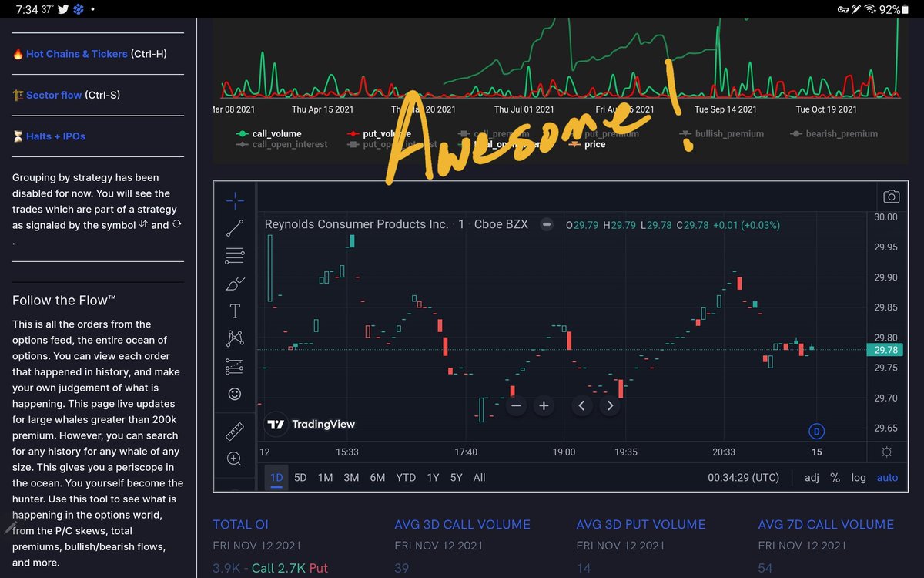The width and height of the screenshot is (924, 578).
Task: Select the 1M time range
Action: [325, 477]
